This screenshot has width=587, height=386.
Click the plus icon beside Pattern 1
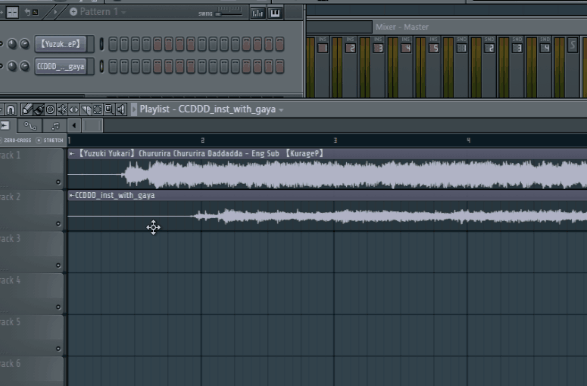coord(73,12)
